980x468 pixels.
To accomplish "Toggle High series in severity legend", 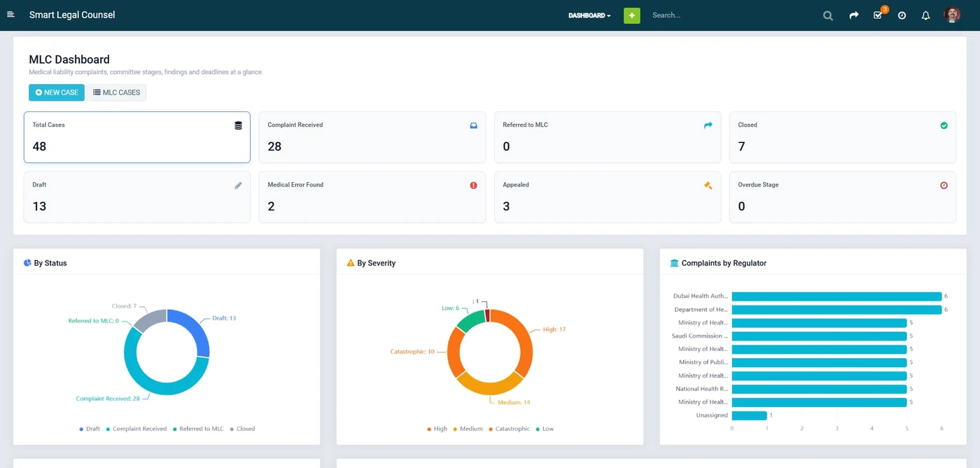I will 437,429.
